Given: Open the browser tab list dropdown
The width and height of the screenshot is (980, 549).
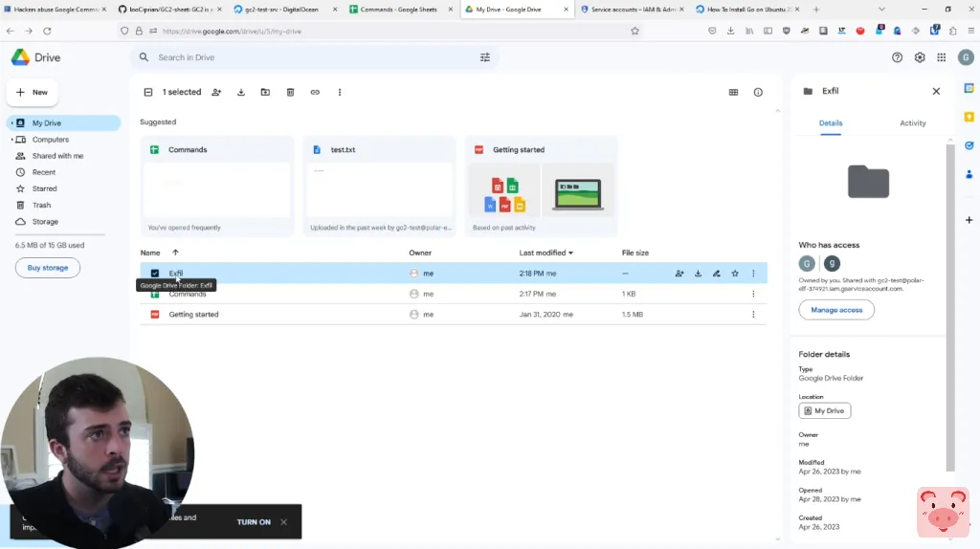Looking at the screenshot, I should (x=881, y=10).
